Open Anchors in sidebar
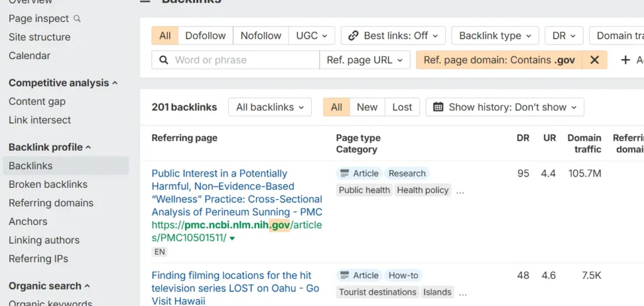Image resolution: width=644 pixels, height=306 pixels. coord(28,222)
